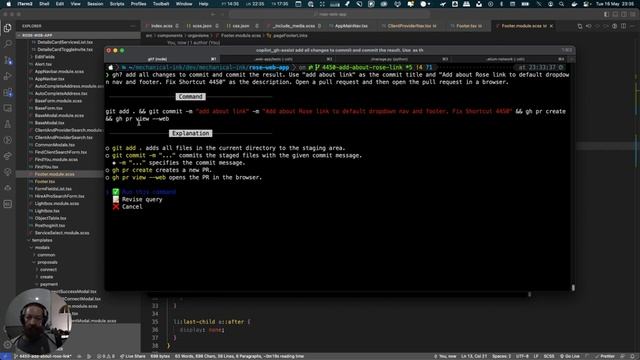
Task: Open BaseForm.tsx in the explorer tree
Action: (x=49, y=108)
